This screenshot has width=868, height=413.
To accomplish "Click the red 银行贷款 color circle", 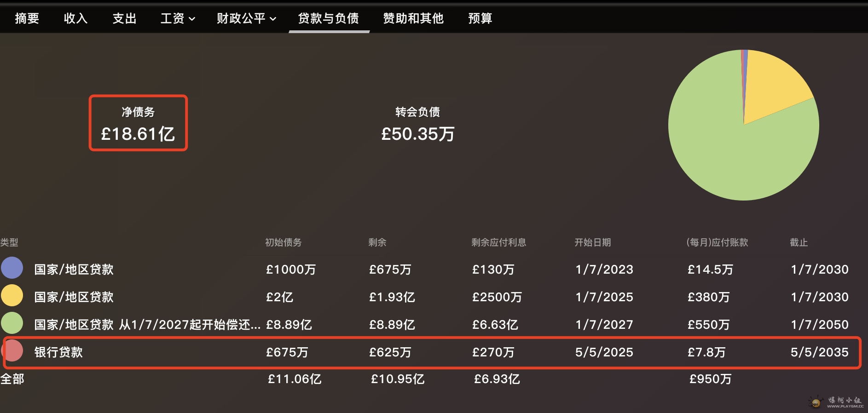I will [13, 351].
